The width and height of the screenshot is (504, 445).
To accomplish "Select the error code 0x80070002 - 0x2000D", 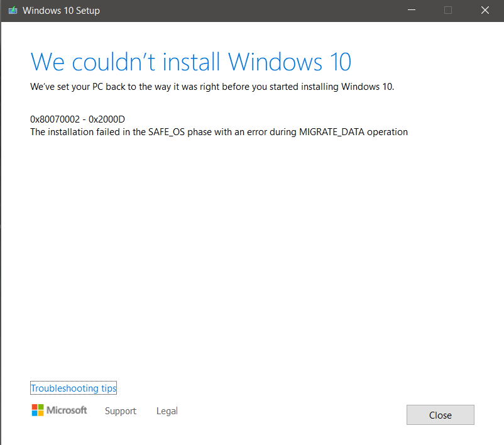I will click(x=77, y=119).
